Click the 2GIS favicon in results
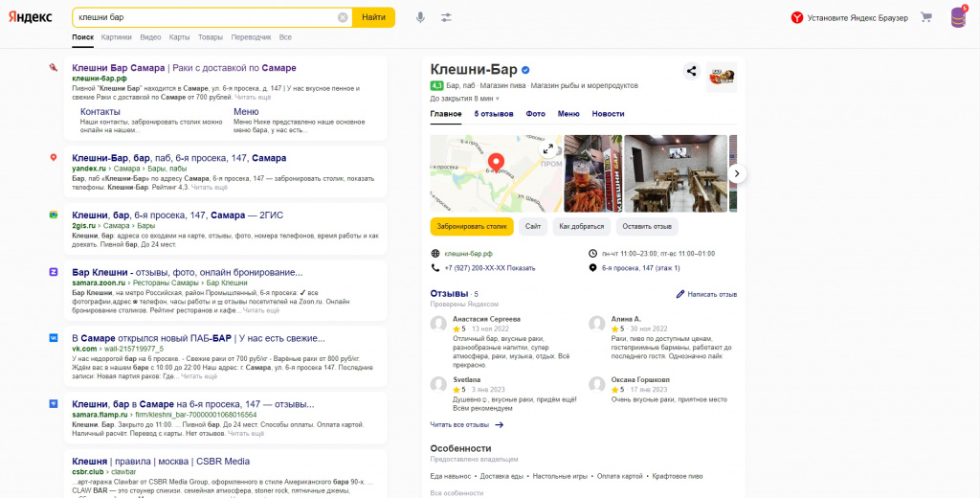The height and width of the screenshot is (498, 980). [x=54, y=215]
